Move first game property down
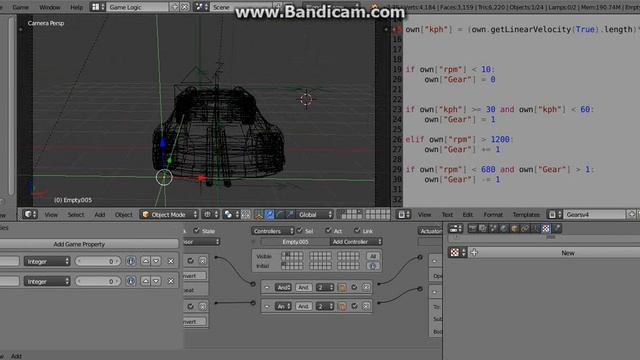Viewport: 640px width, 360px height. (x=156, y=261)
